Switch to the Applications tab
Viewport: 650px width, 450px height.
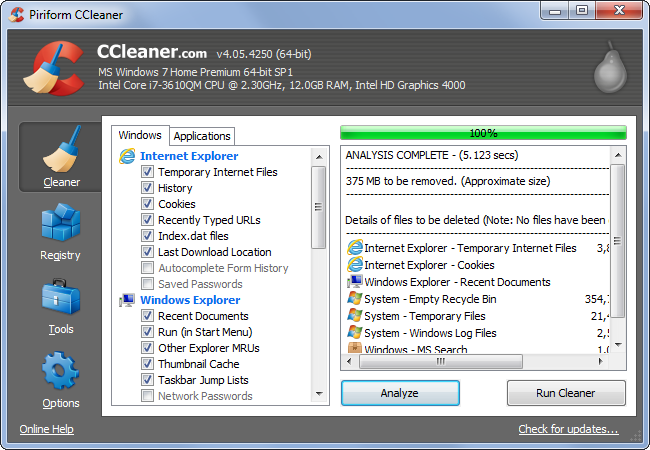click(x=202, y=136)
